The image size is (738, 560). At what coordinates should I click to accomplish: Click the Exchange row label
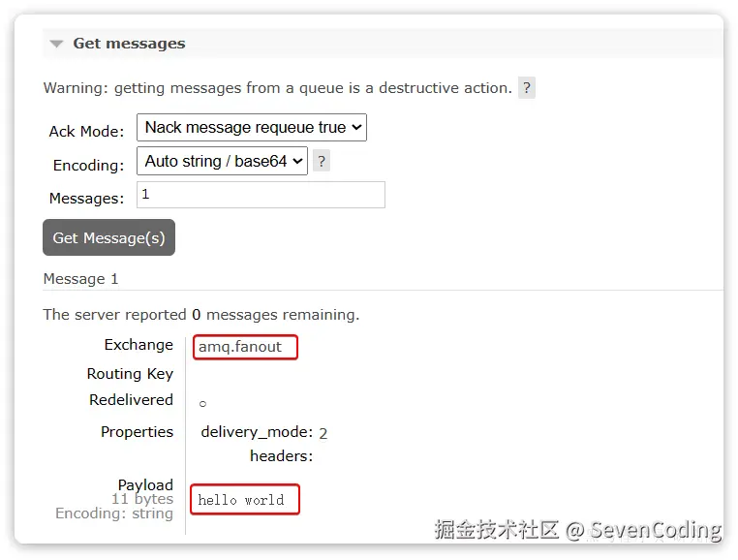tap(138, 345)
